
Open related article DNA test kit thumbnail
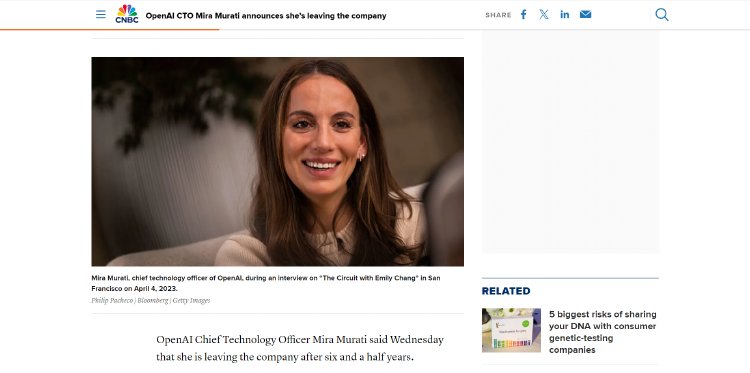coord(511,330)
